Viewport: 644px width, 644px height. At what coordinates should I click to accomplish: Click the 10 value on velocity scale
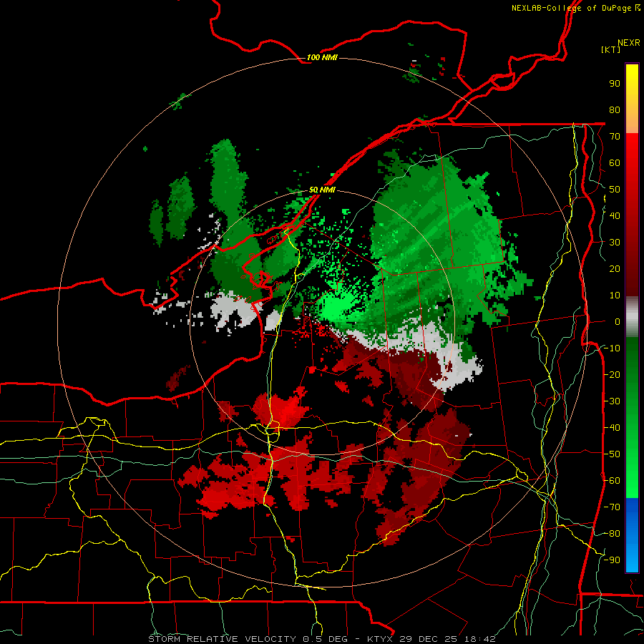coord(615,296)
